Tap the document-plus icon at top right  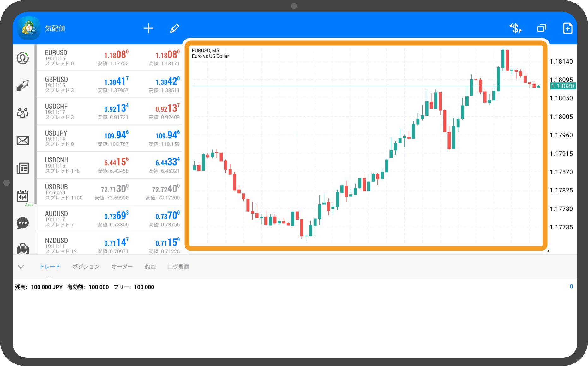[x=567, y=28]
